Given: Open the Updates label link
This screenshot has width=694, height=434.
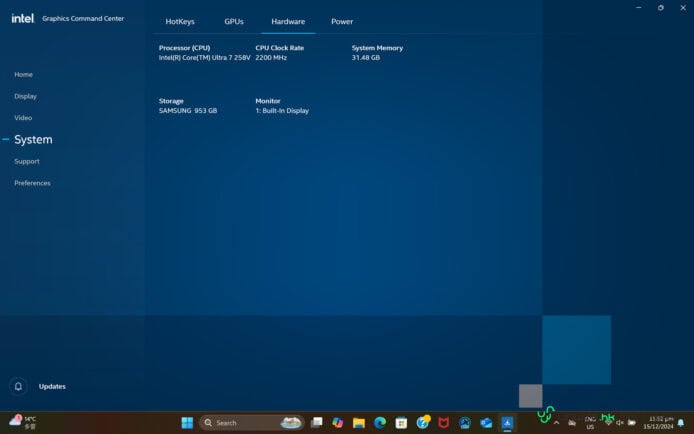Looking at the screenshot, I should click(52, 386).
